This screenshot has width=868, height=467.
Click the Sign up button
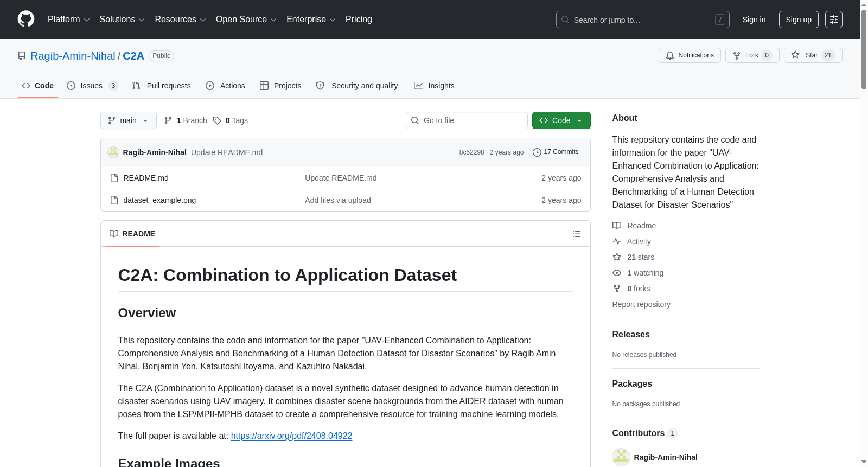[x=799, y=20]
